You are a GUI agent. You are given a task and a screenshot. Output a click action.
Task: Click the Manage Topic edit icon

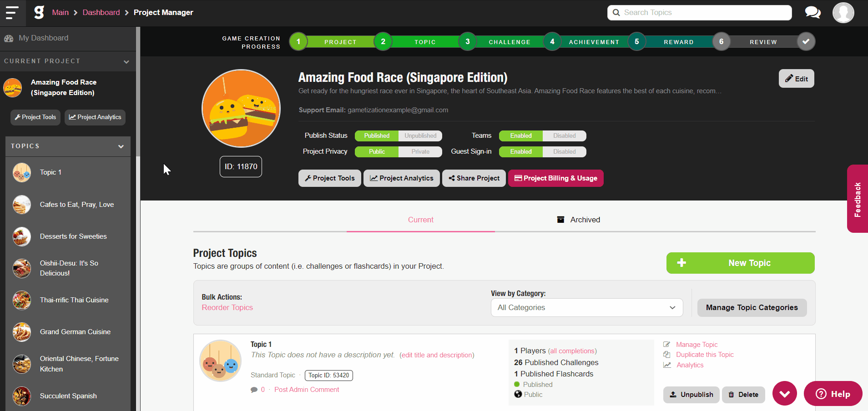coord(667,345)
